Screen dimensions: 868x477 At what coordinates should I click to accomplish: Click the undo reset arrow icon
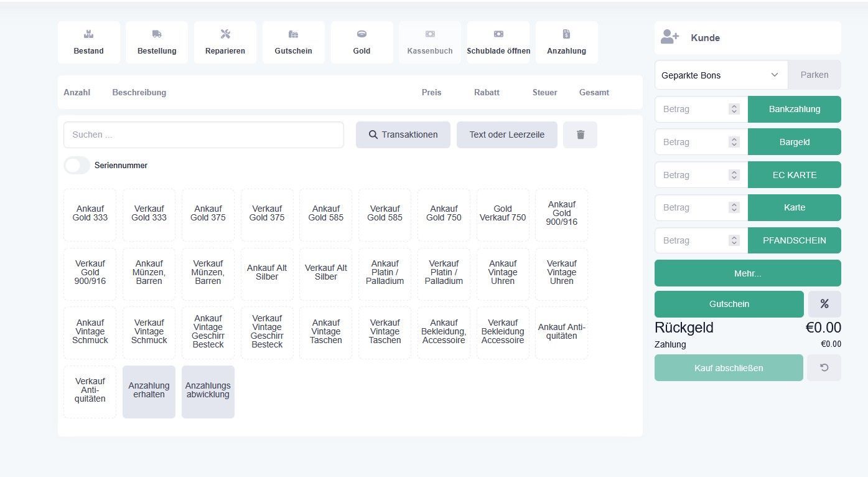(x=824, y=368)
